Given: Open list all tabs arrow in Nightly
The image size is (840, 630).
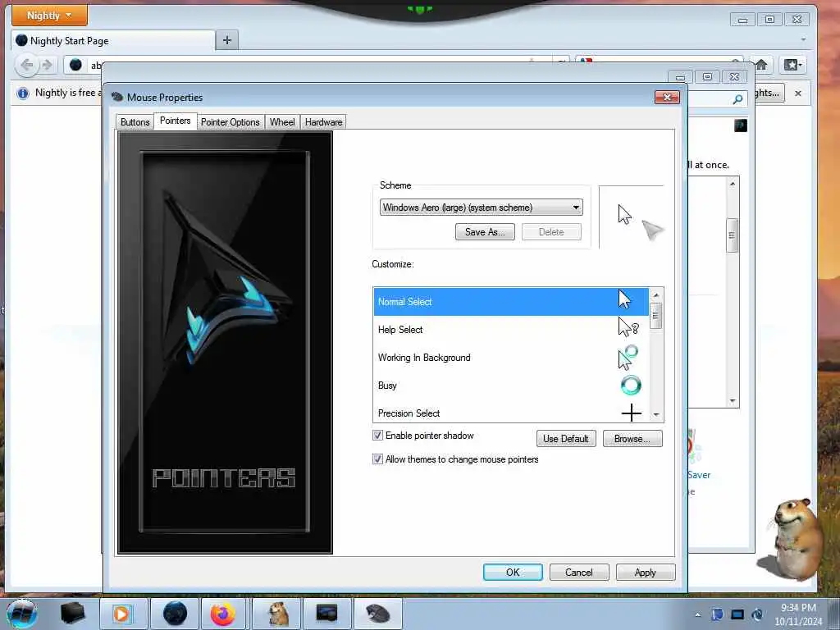Looking at the screenshot, I should pyautogui.click(x=803, y=39).
